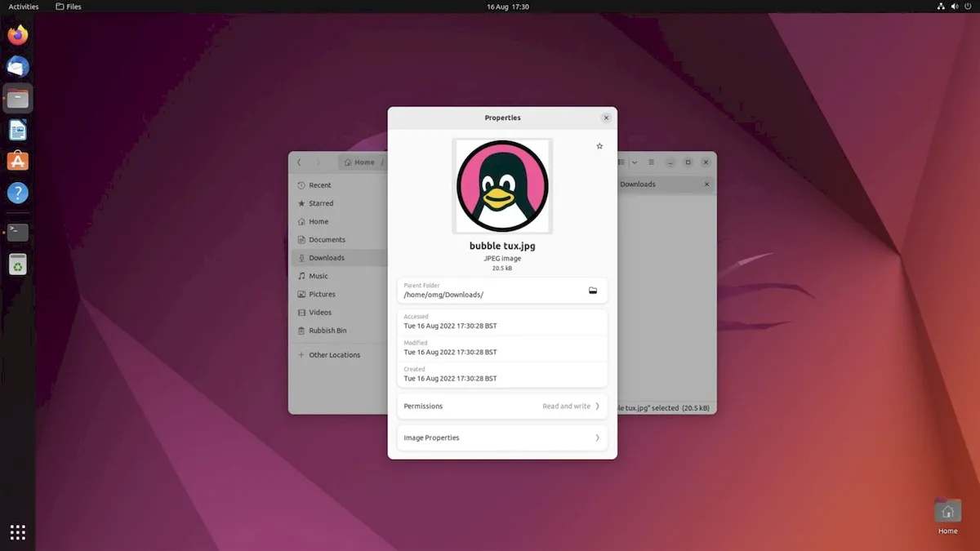This screenshot has width=980, height=551.
Task: Close the Downloads tab in Files
Action: (707, 184)
